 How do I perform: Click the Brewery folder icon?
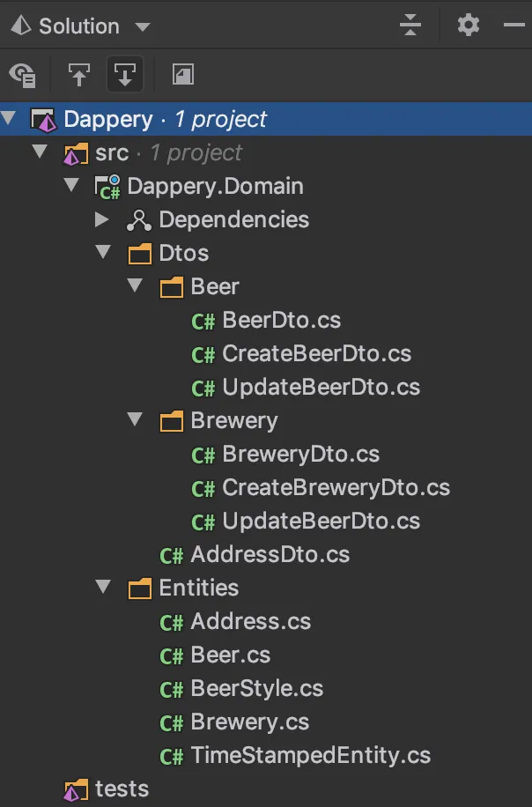tap(172, 421)
